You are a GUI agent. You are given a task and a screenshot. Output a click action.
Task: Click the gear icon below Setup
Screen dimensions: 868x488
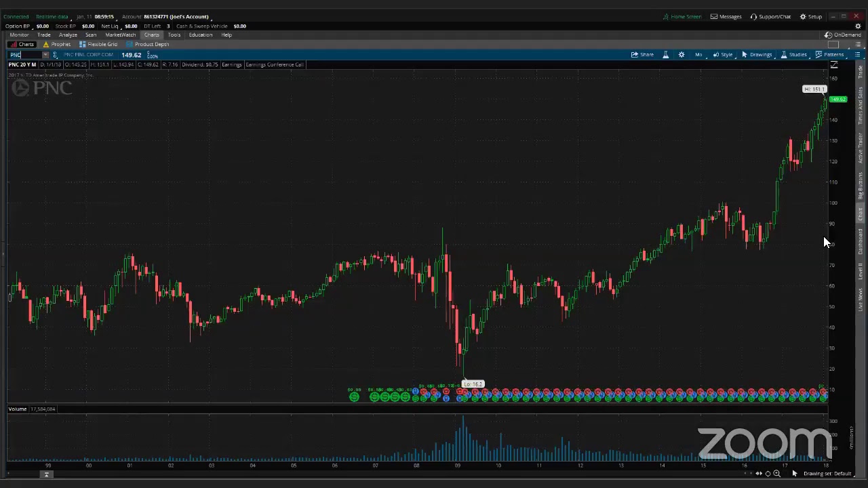coord(858,26)
